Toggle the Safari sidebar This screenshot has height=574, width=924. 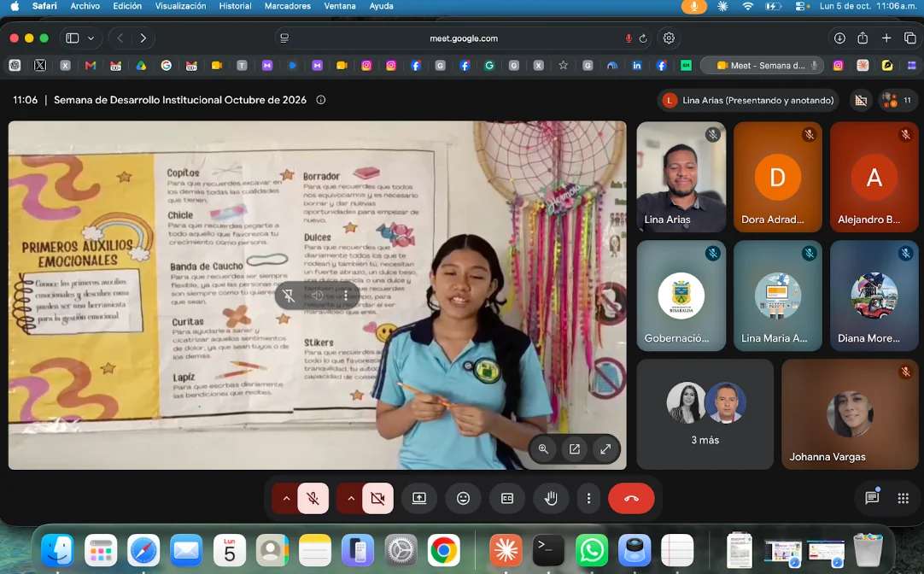tap(73, 38)
